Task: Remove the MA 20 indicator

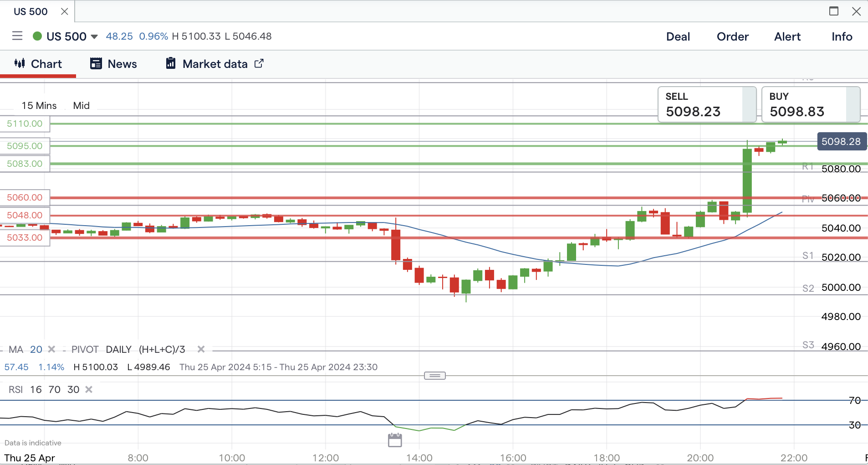Action: (x=51, y=349)
